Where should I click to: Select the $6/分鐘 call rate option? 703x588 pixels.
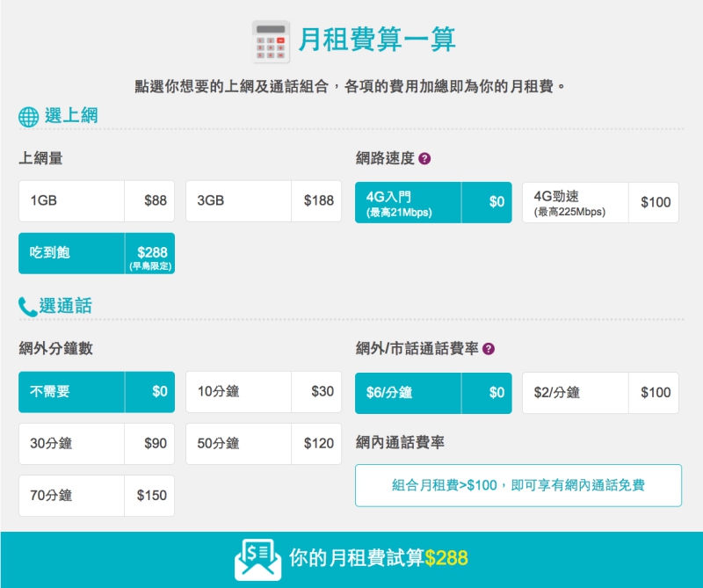433,393
